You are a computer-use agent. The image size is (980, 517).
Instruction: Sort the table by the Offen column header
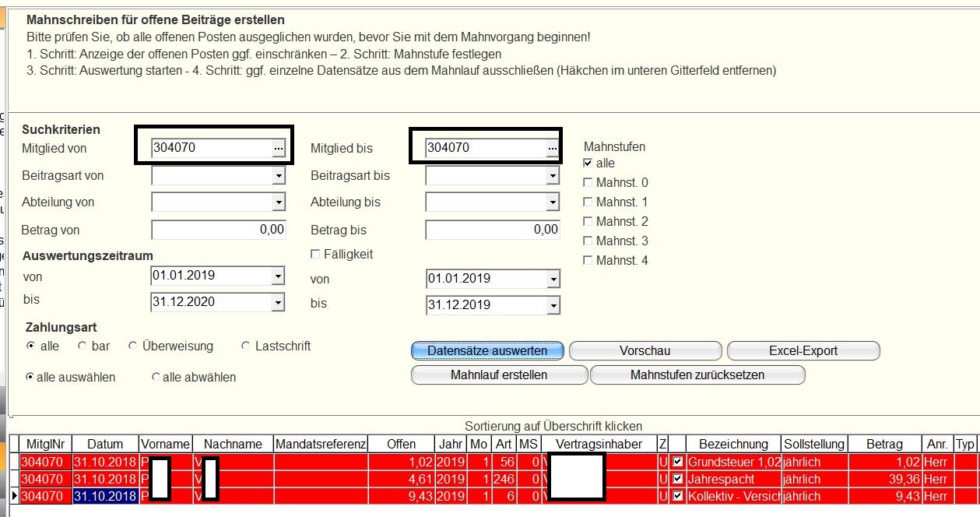tap(401, 444)
